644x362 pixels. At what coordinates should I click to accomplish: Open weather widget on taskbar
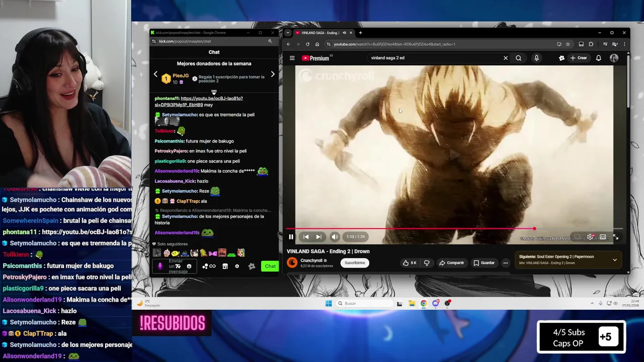coord(149,303)
